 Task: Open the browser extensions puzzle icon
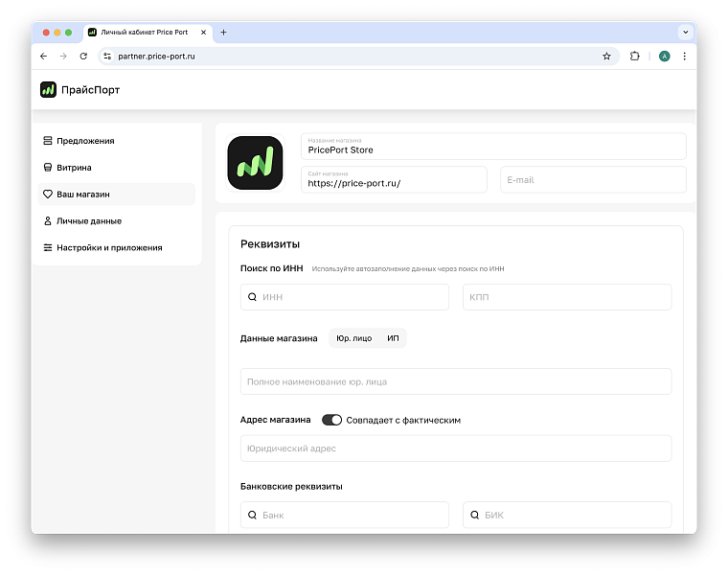point(634,57)
